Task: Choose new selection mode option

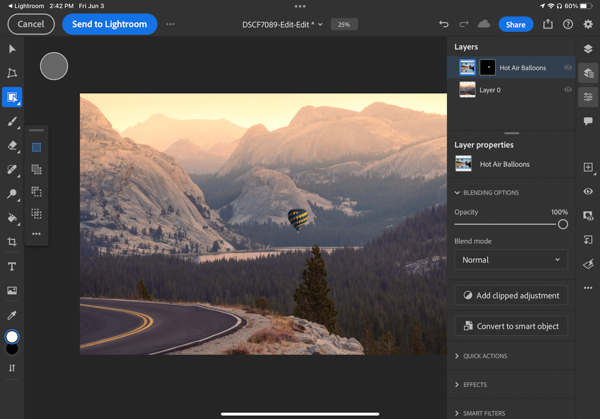Action: 36,147
